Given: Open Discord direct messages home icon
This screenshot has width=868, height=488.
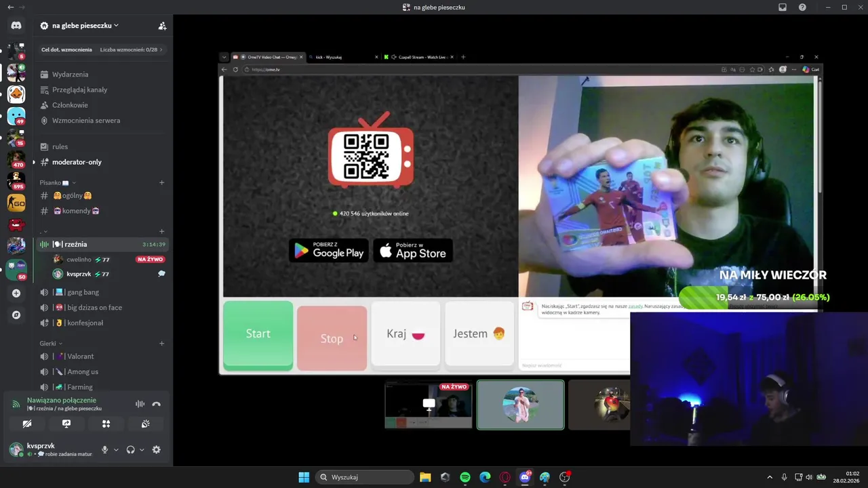Looking at the screenshot, I should (x=16, y=26).
